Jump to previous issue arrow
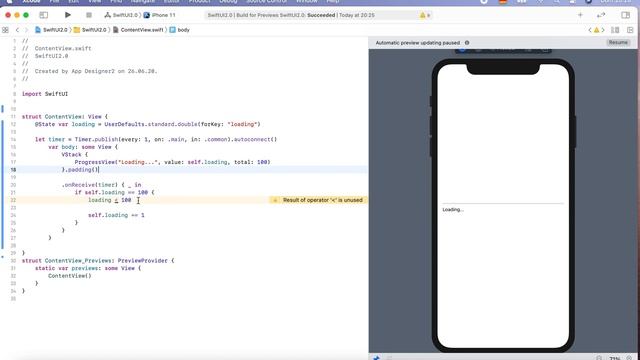 [590, 30]
